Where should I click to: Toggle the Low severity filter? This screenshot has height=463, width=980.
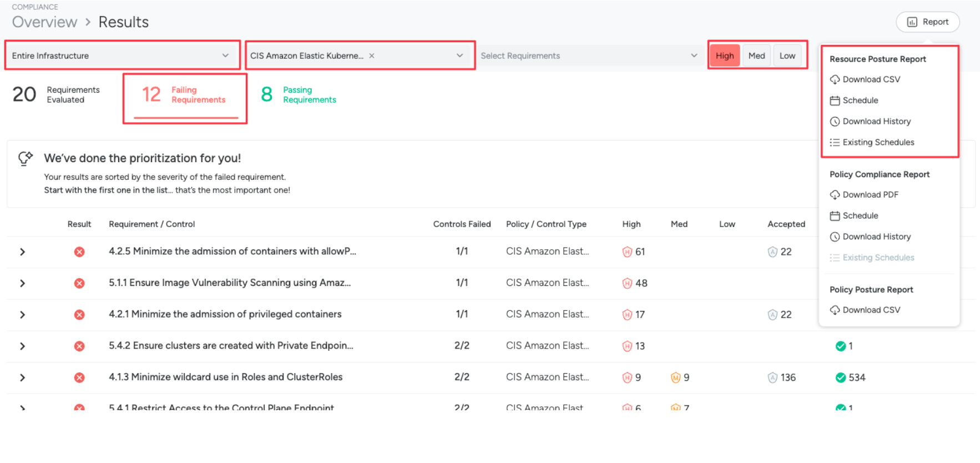point(787,56)
